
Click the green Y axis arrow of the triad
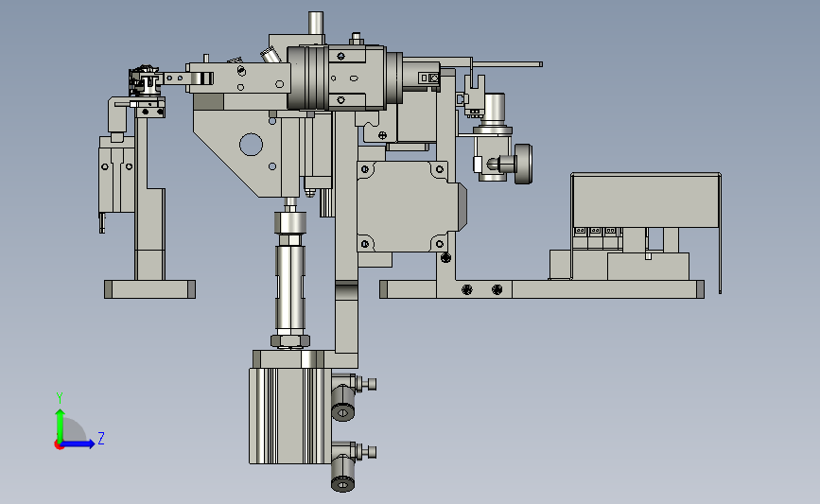[61, 425]
